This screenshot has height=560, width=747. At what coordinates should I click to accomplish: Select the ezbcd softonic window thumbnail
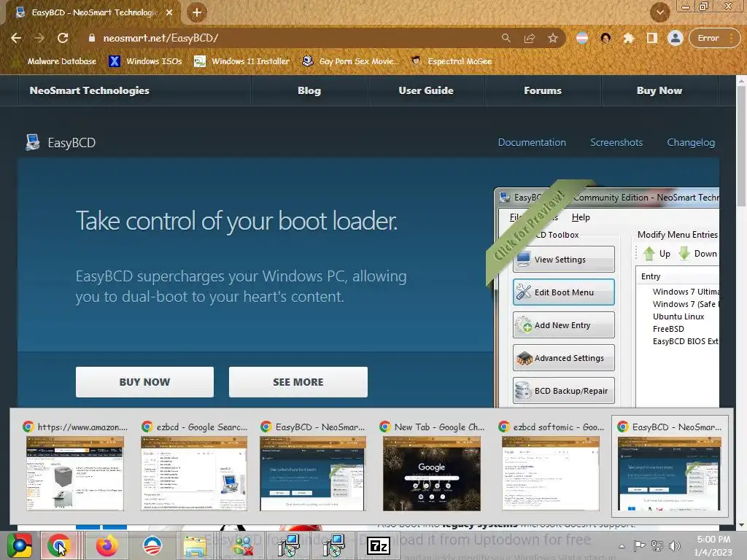[x=551, y=467]
